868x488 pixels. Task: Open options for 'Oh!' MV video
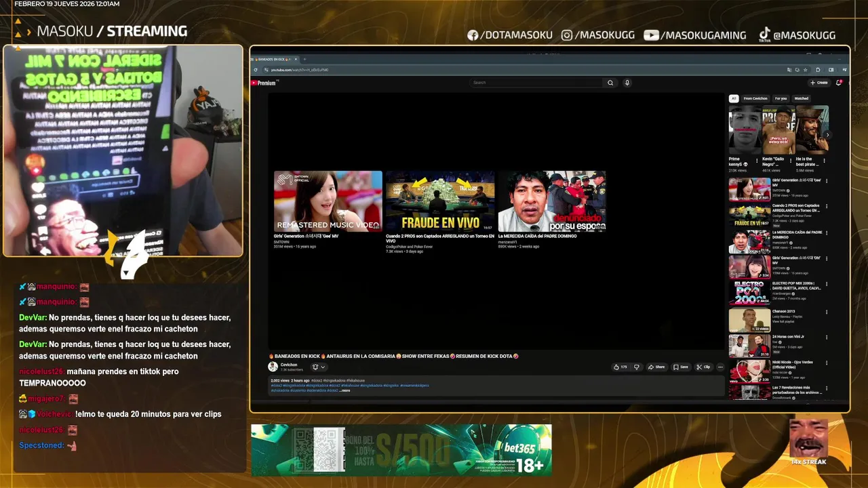(827, 259)
